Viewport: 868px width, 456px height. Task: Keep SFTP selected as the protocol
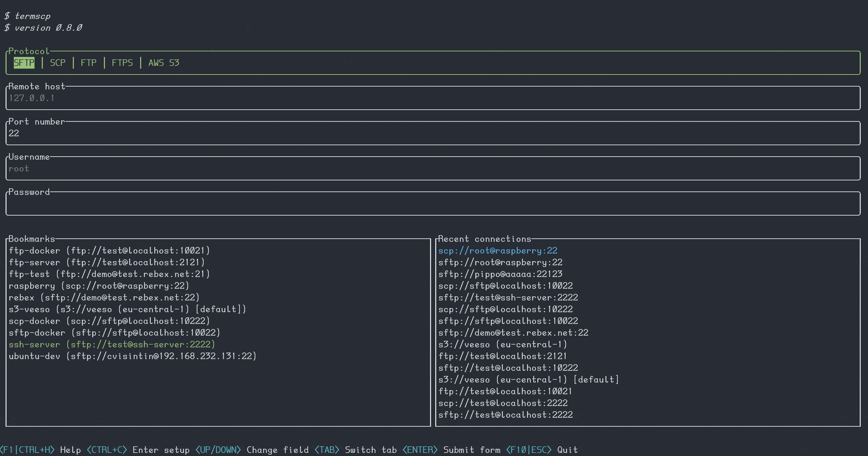pyautogui.click(x=23, y=63)
